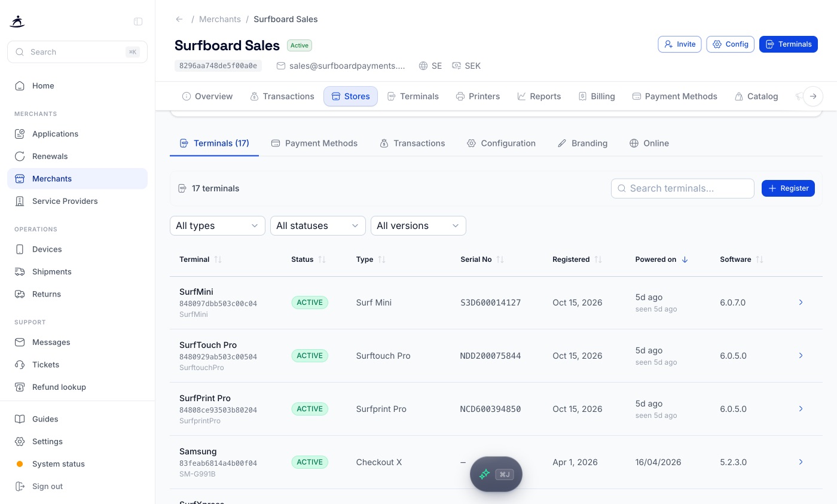Click the Config button

pos(731,44)
